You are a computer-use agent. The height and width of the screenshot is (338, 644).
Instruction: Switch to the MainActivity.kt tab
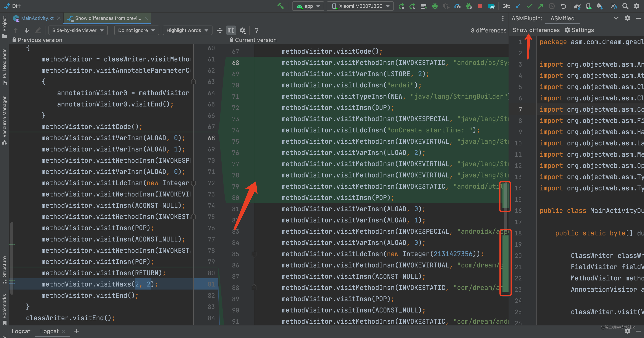pos(37,18)
